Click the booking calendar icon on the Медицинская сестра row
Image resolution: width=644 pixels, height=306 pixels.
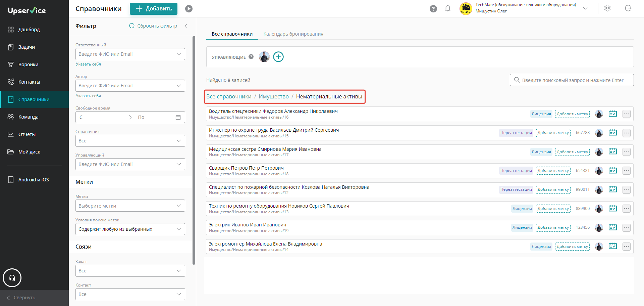pyautogui.click(x=613, y=152)
